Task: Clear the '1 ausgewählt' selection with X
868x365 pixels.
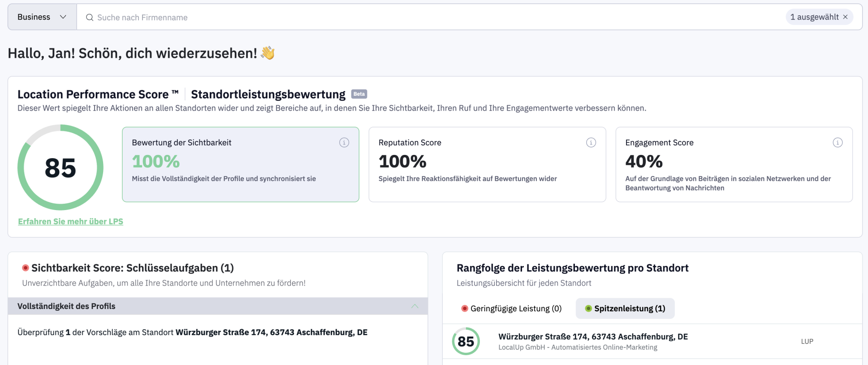Action: (x=845, y=17)
